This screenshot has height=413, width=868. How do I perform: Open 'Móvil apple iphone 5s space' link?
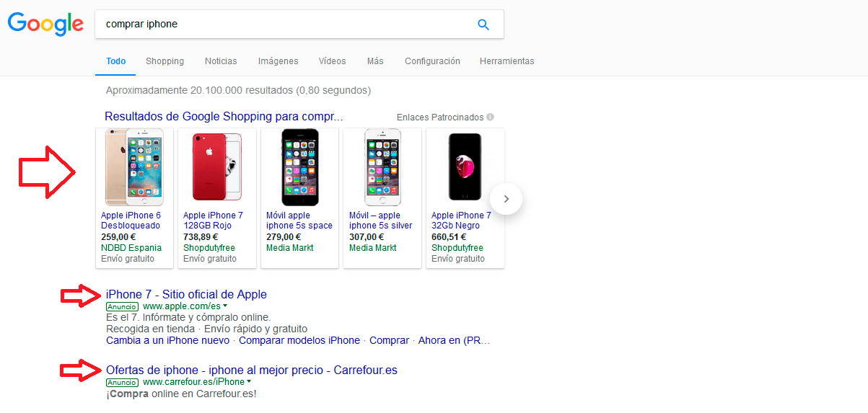[299, 221]
